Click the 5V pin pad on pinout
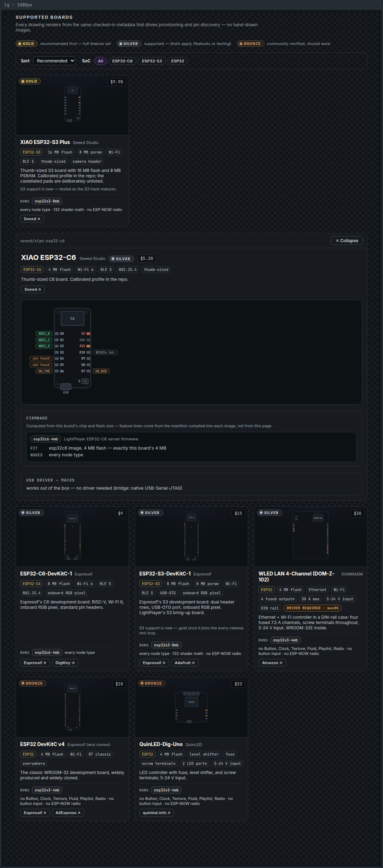Screen dimensions: 383x868 [x=88, y=334]
